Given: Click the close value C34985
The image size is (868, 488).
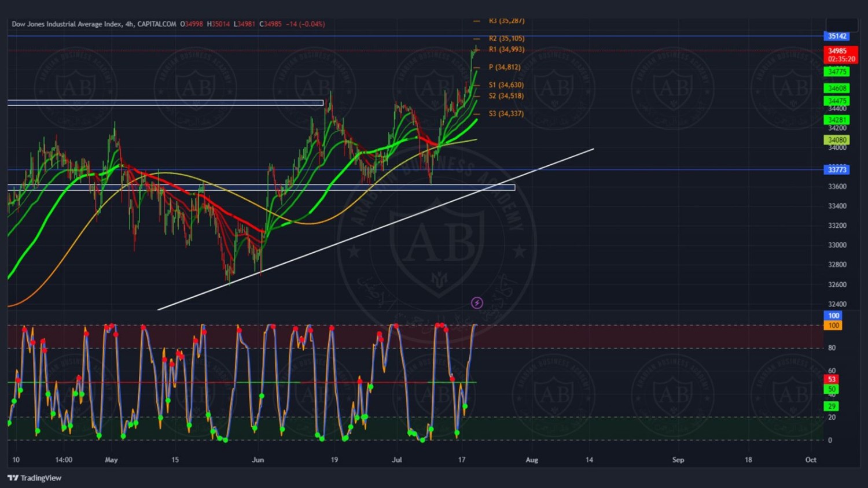Looking at the screenshot, I should [271, 24].
